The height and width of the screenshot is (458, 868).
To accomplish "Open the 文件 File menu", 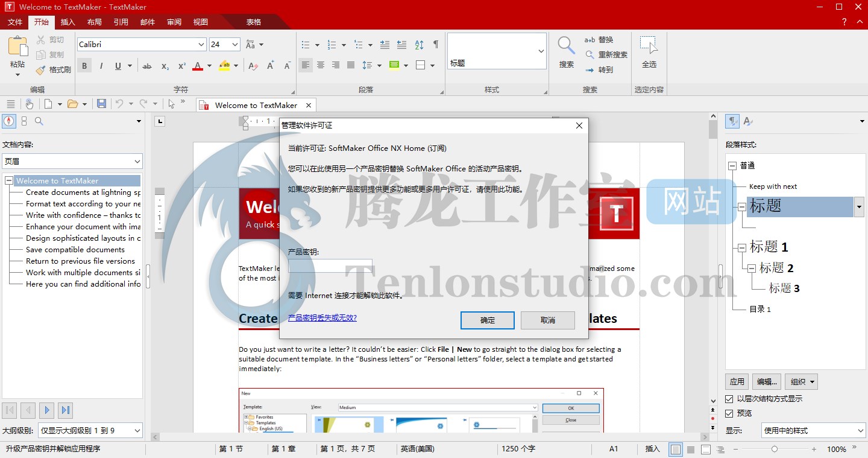I will coord(14,22).
